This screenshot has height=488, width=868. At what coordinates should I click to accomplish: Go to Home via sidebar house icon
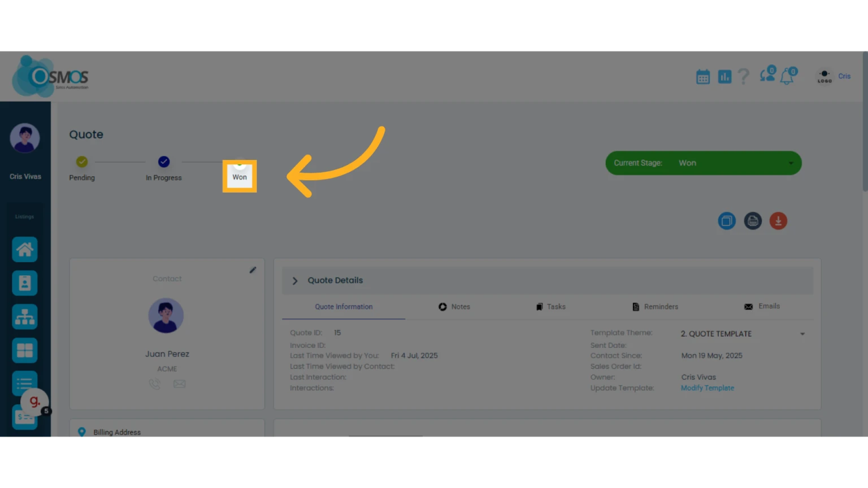(x=25, y=249)
